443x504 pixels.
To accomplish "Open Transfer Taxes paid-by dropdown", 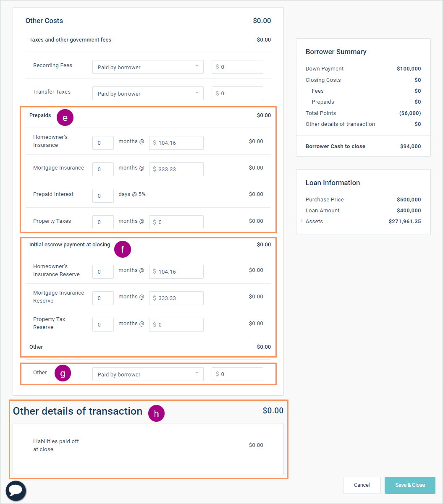I will coord(148,94).
